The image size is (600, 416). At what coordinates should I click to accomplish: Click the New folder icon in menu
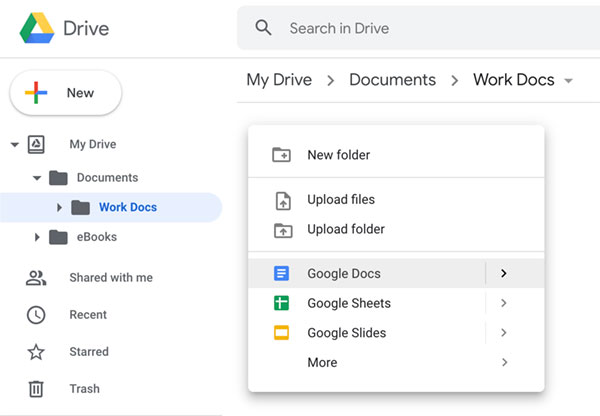tap(281, 155)
